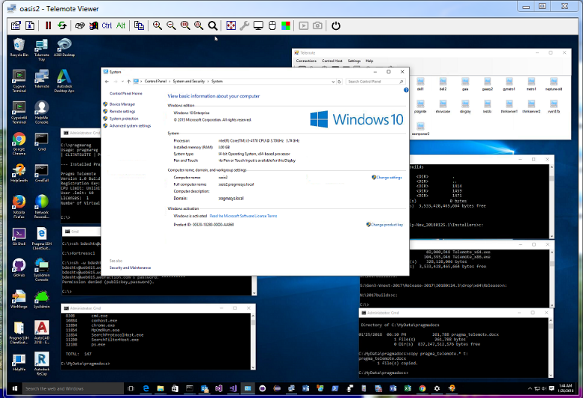The width and height of the screenshot is (583, 398).
Task: Open Security and Maintenance link
Action: click(x=130, y=268)
